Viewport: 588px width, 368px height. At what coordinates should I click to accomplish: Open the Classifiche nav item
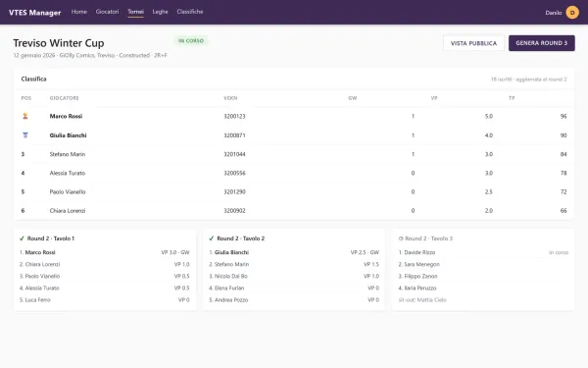190,12
